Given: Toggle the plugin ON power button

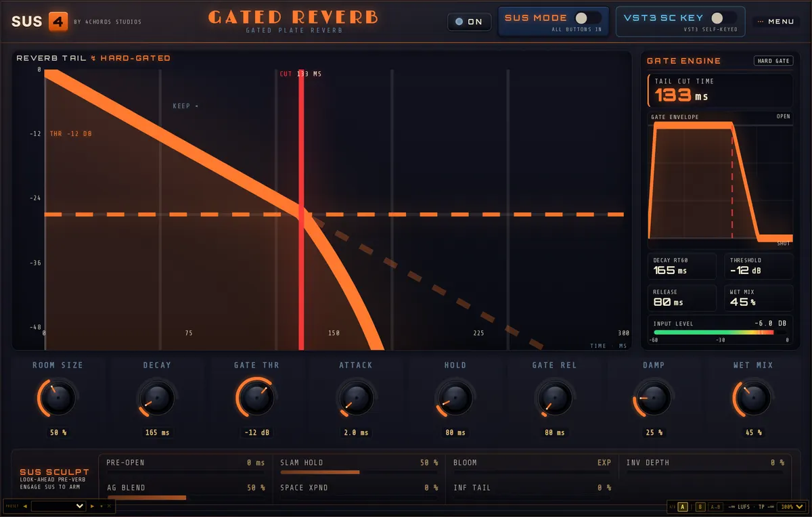Looking at the screenshot, I should pyautogui.click(x=469, y=22).
